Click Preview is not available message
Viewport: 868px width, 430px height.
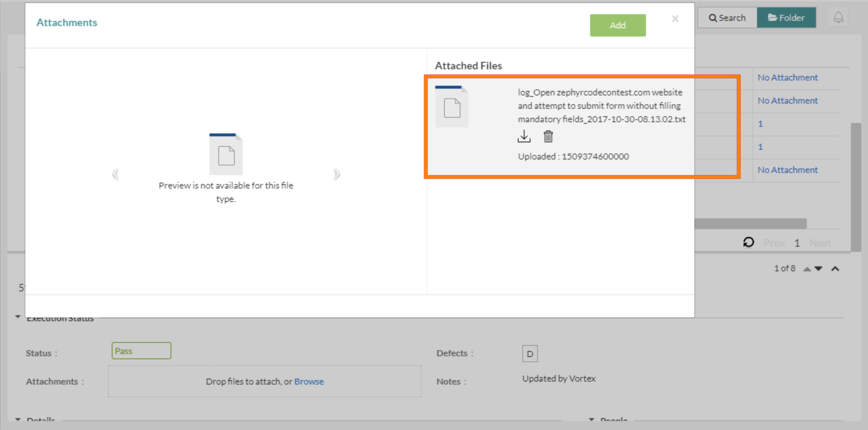(x=226, y=192)
